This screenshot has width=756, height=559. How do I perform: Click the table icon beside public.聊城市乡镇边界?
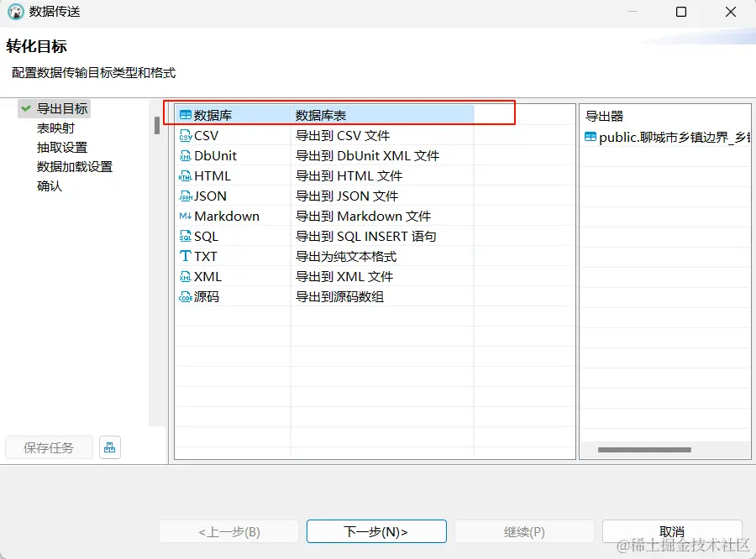591,138
